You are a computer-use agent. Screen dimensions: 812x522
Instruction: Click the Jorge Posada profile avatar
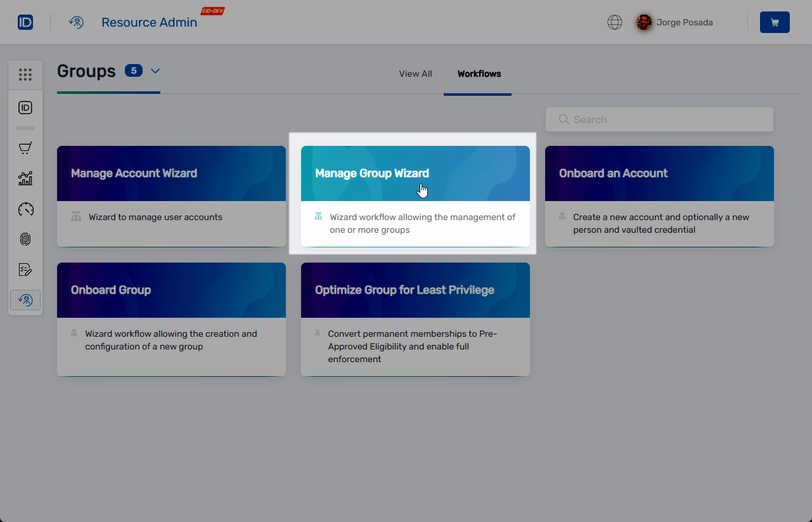point(643,22)
